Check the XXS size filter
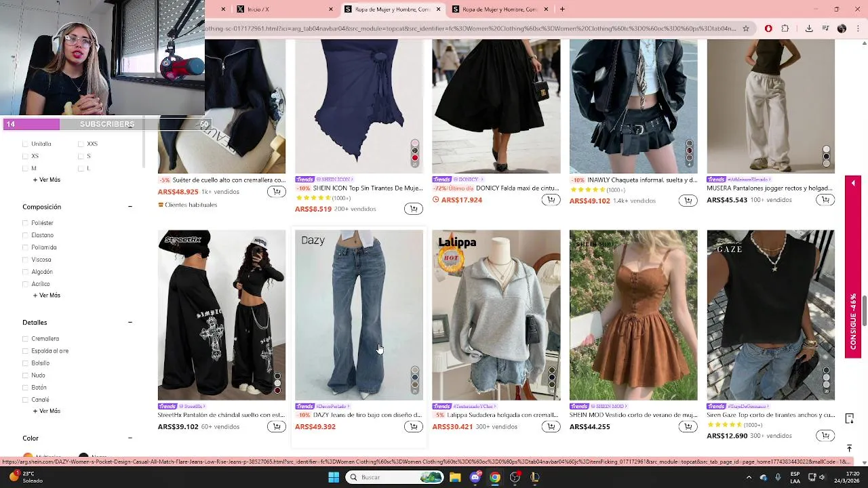The height and width of the screenshot is (488, 868). [81, 144]
